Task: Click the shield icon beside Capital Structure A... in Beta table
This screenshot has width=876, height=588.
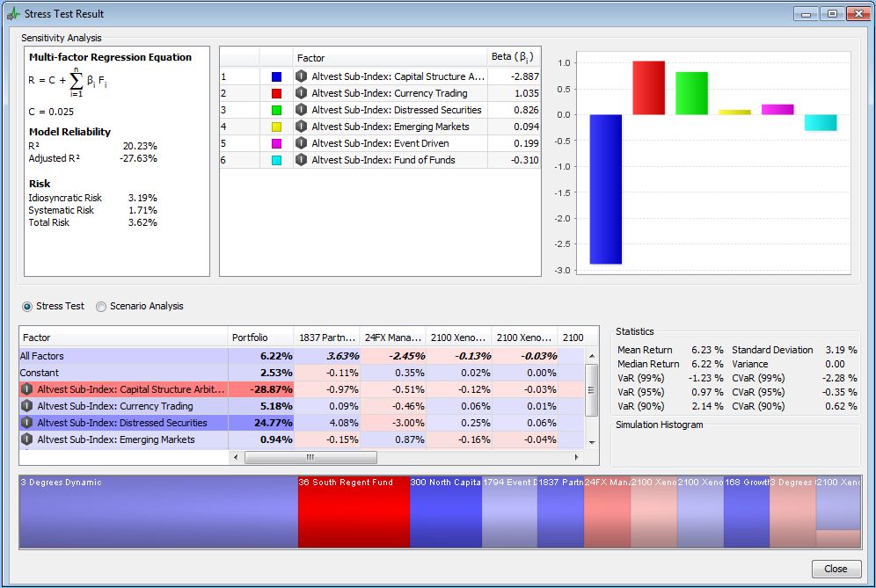Action: (301, 76)
